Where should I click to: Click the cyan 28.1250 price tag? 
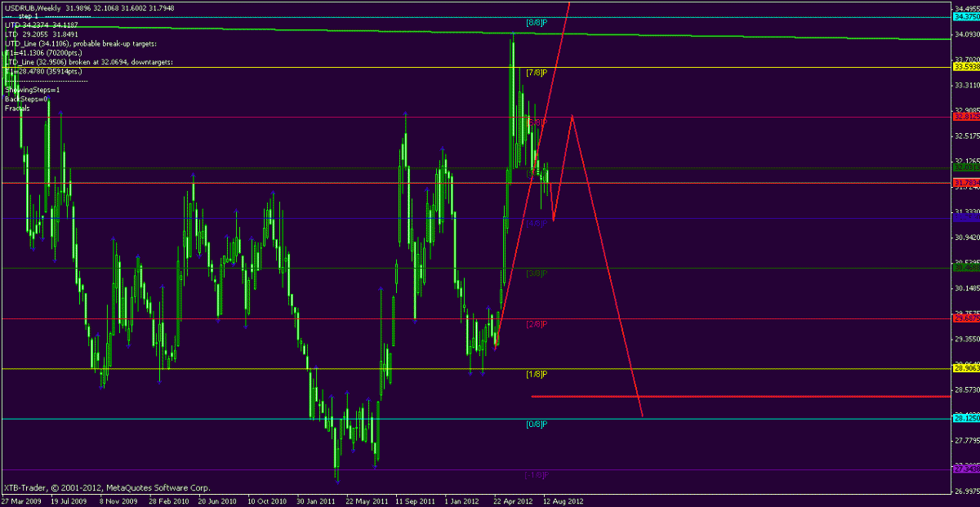965,419
